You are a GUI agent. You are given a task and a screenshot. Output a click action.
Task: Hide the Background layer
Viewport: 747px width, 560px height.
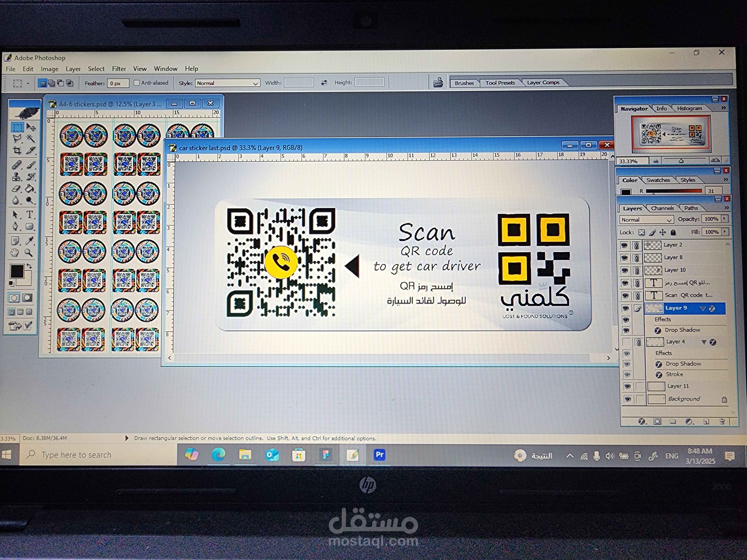(628, 399)
